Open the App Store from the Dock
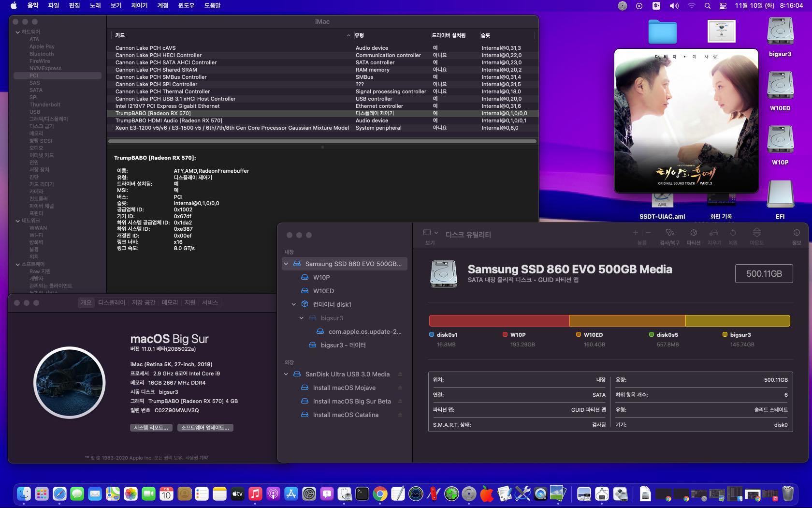This screenshot has height=508, width=812. coord(291,493)
